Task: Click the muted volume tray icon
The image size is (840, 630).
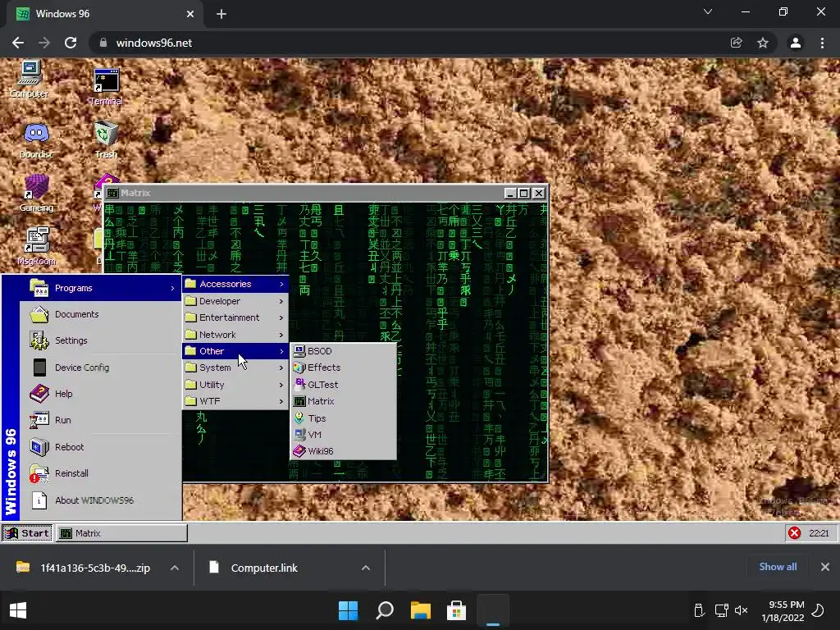Action: click(742, 610)
